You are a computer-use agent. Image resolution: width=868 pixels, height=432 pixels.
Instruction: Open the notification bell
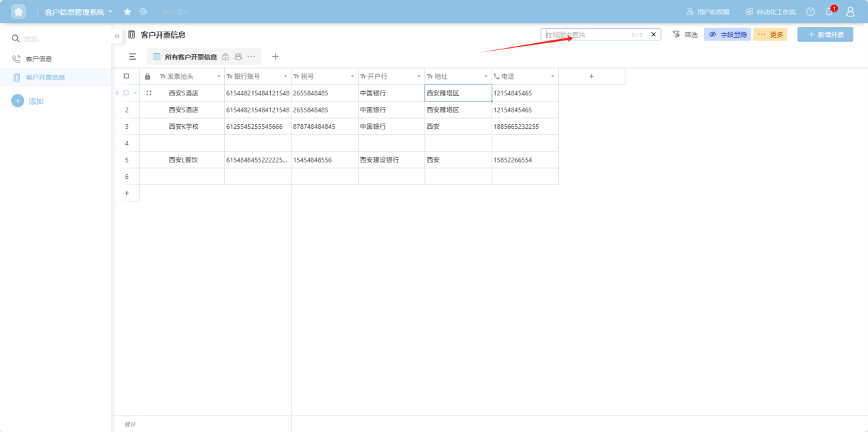829,12
